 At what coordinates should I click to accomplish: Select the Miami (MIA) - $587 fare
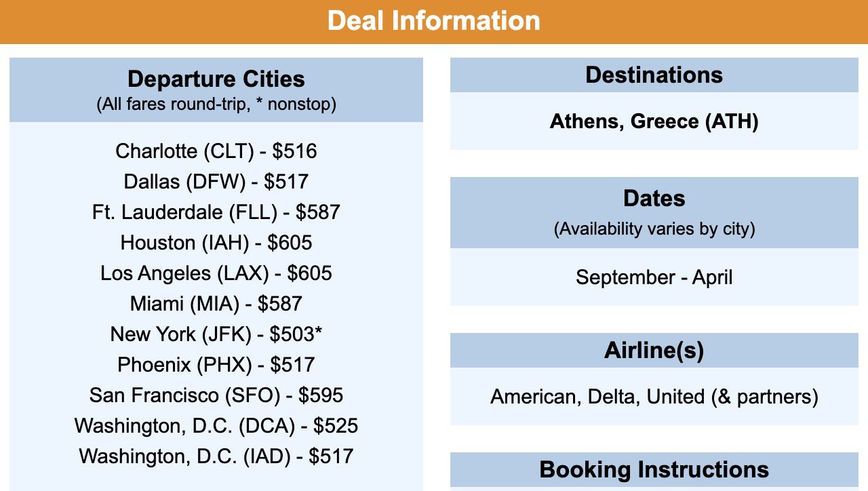216,303
